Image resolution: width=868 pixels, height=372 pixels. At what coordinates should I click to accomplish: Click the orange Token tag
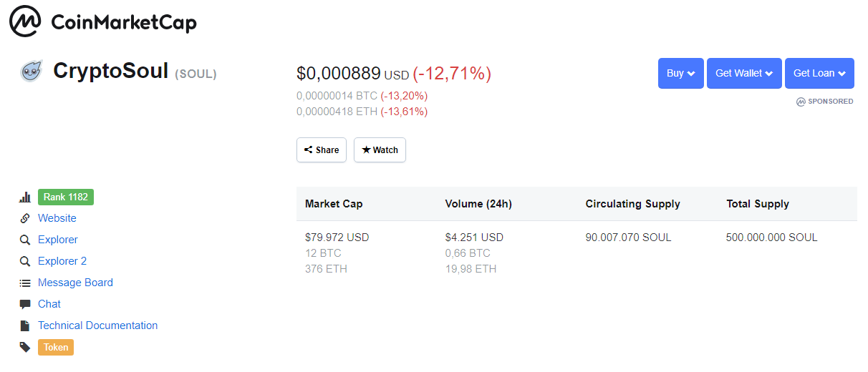click(56, 348)
